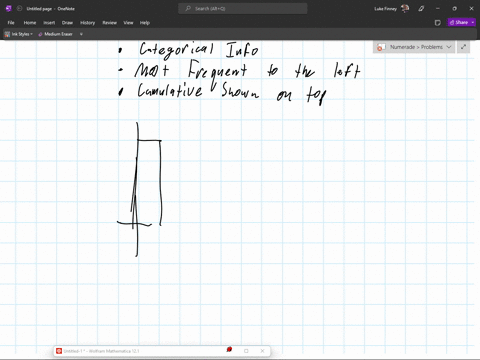Click the Search (Alt+Q) box
The height and width of the screenshot is (360, 480).
(x=243, y=9)
